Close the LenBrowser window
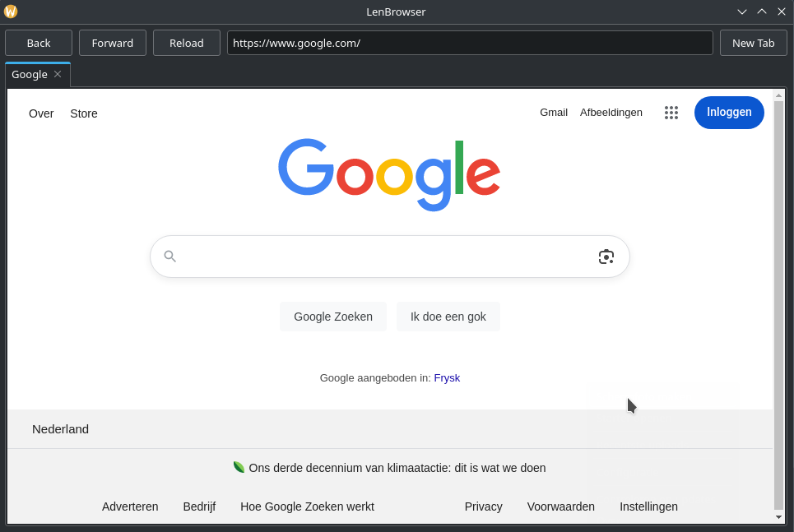This screenshot has width=794, height=532. point(782,12)
